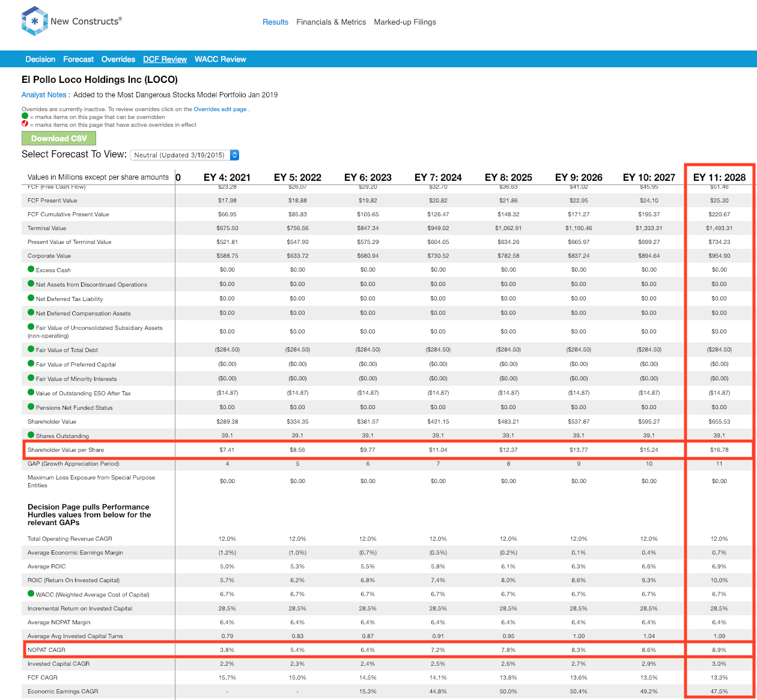Click the El Pollo Loco Holdings Inc (LOCO) heading
Image resolution: width=757 pixels, height=700 pixels.
[x=100, y=80]
